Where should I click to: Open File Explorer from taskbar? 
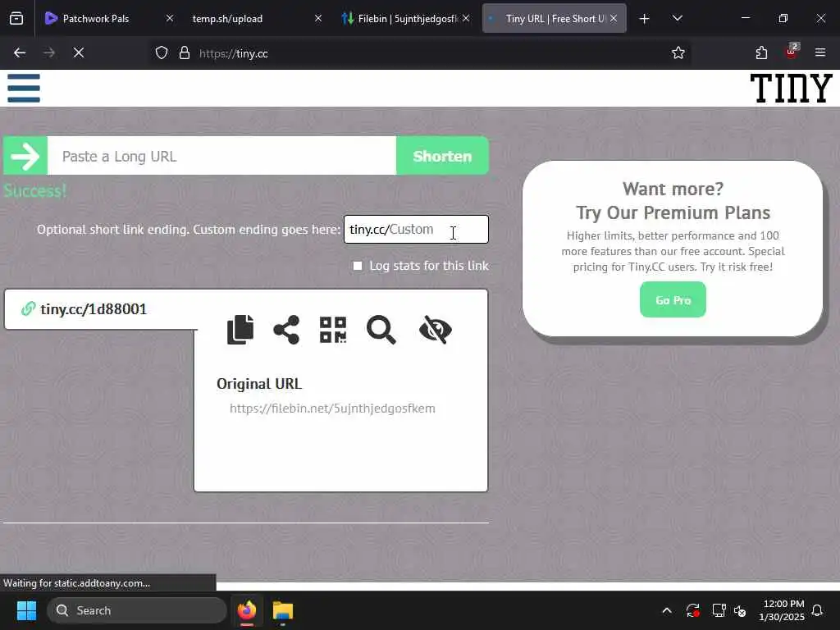point(283,610)
